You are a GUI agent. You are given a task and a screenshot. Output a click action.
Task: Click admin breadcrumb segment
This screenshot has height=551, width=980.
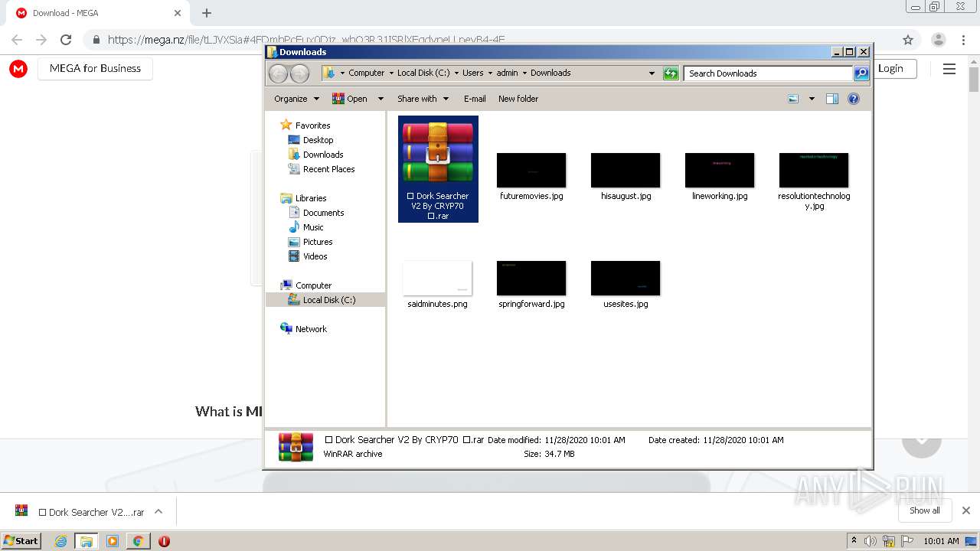507,73
